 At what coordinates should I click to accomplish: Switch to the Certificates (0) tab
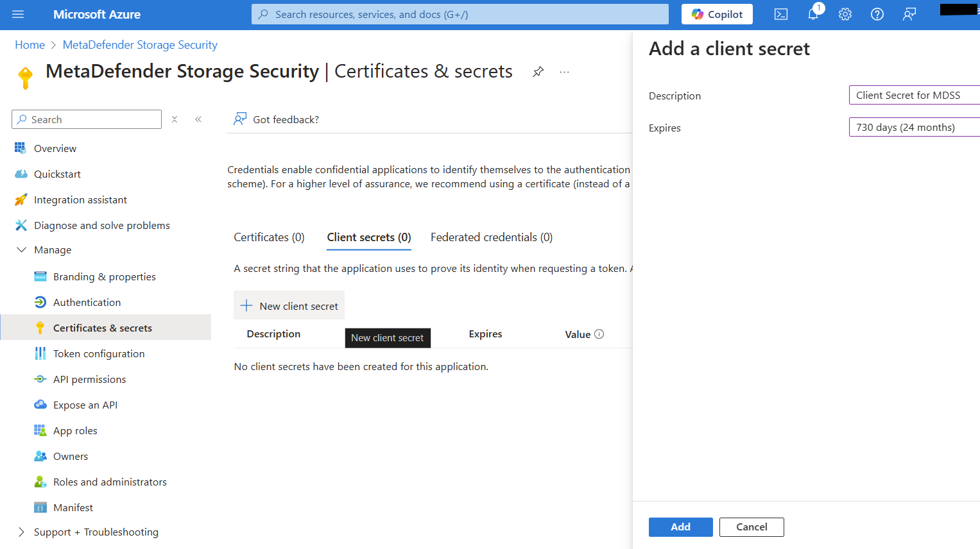coord(269,237)
